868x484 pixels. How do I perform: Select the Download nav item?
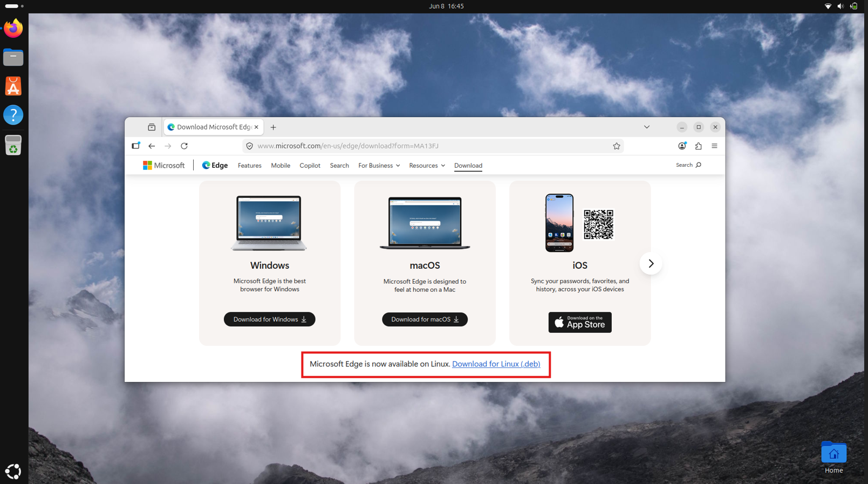[468, 166]
